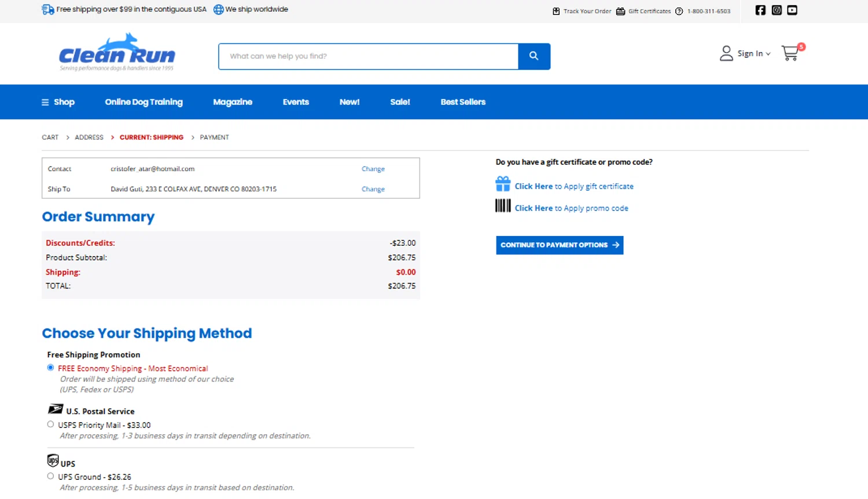Click the $0.00 shipping value
868x499 pixels.
pos(406,272)
